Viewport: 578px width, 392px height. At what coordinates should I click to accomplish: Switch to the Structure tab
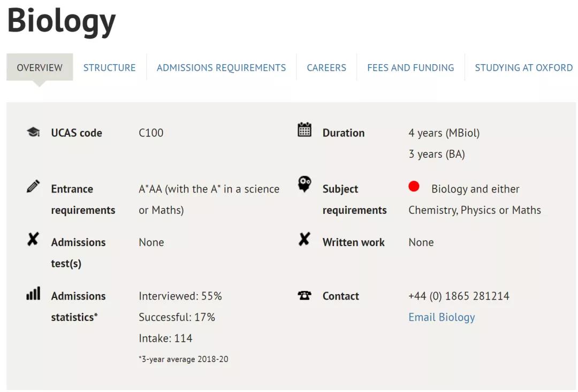tap(110, 68)
